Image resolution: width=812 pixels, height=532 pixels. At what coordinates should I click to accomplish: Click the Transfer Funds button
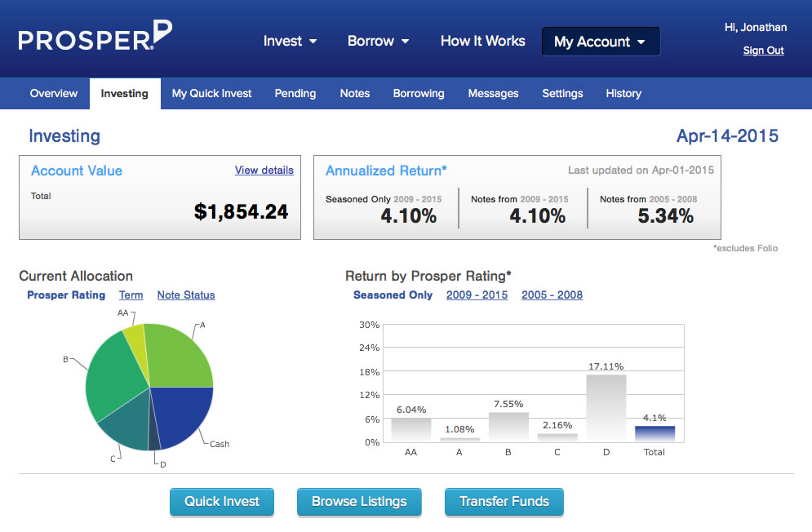pyautogui.click(x=504, y=502)
